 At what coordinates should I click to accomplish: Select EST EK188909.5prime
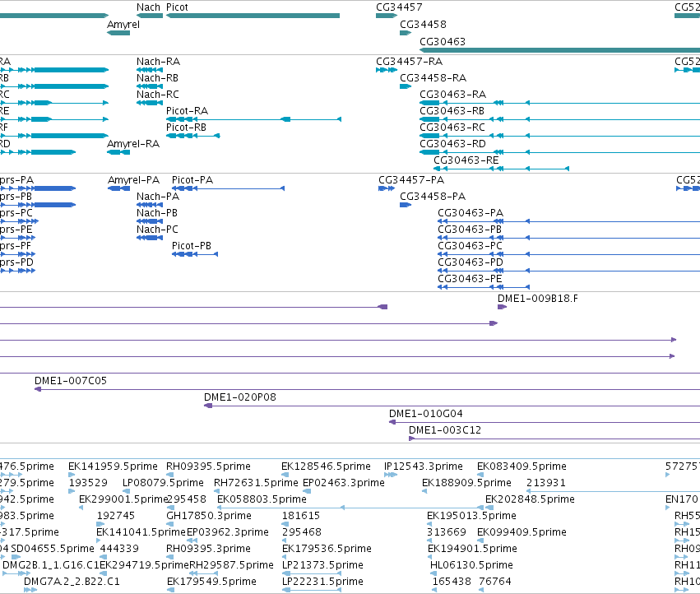466,483
